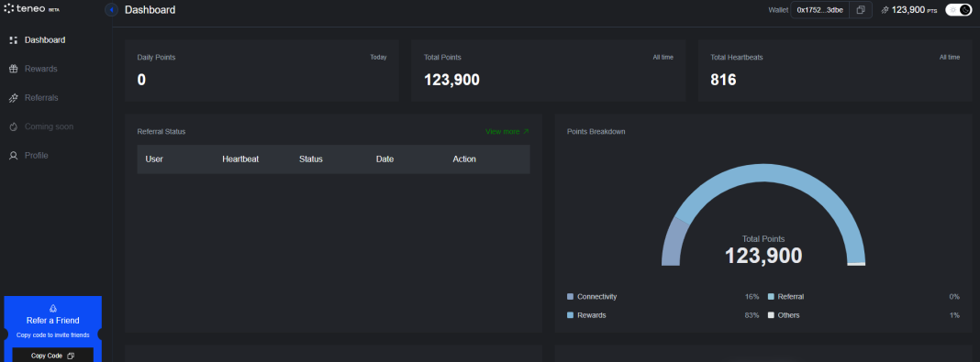This screenshot has height=362, width=980.
Task: Click the Status column header
Action: point(311,159)
